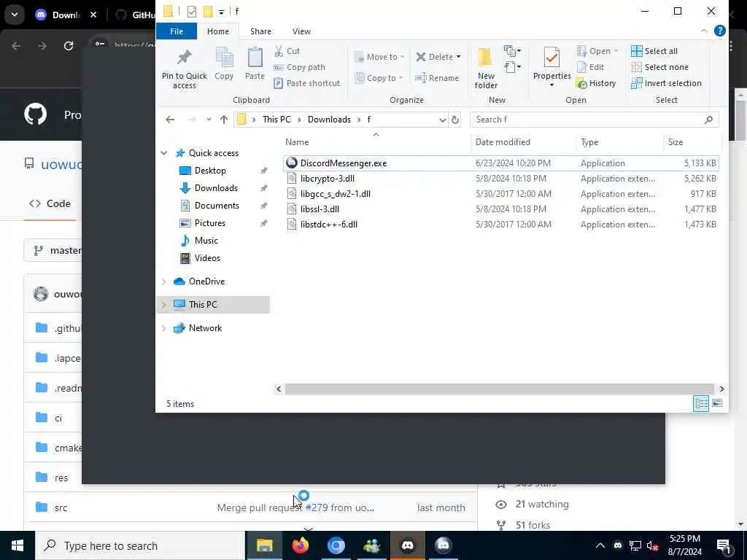
Task: Click Downloads in the address breadcrumb
Action: pos(329,120)
